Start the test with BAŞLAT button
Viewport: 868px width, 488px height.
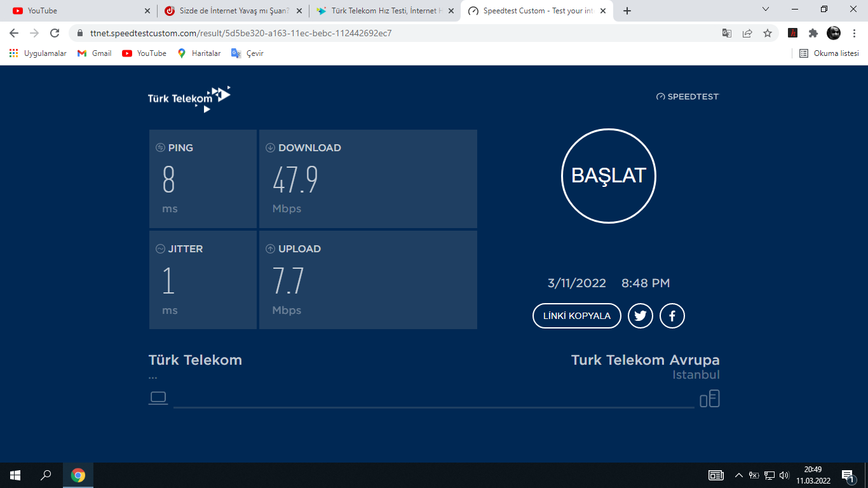608,176
